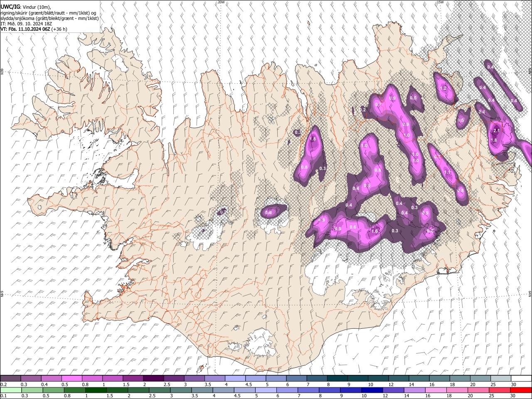The width and height of the screenshot is (532, 399).
Task: Click the 'rigning/skúrir' legend description line
Action: [x=49, y=13]
